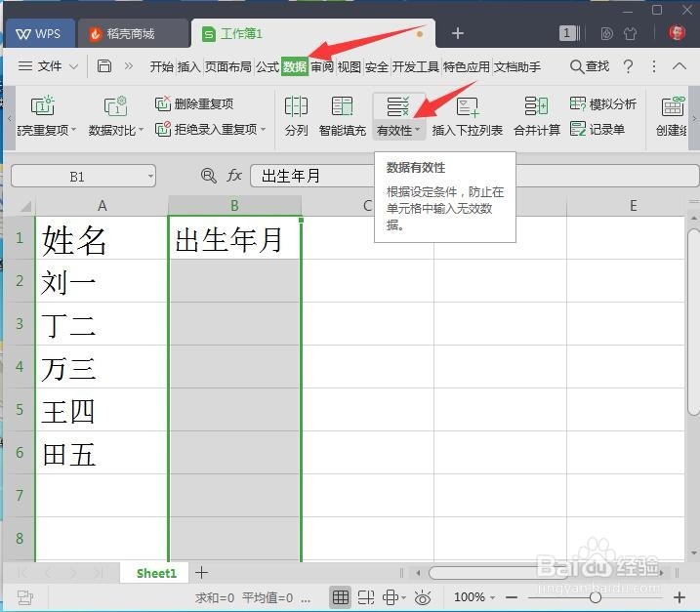The height and width of the screenshot is (612, 700).
Task: Click 插入下拉列表 insert dropdown list
Action: (x=467, y=116)
